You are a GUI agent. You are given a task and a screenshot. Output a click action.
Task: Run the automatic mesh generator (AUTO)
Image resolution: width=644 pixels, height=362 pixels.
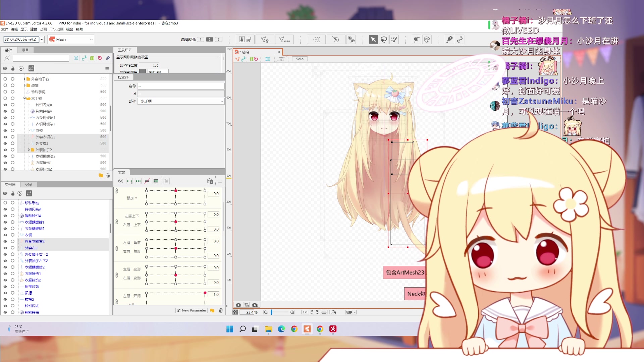pyautogui.click(x=284, y=40)
